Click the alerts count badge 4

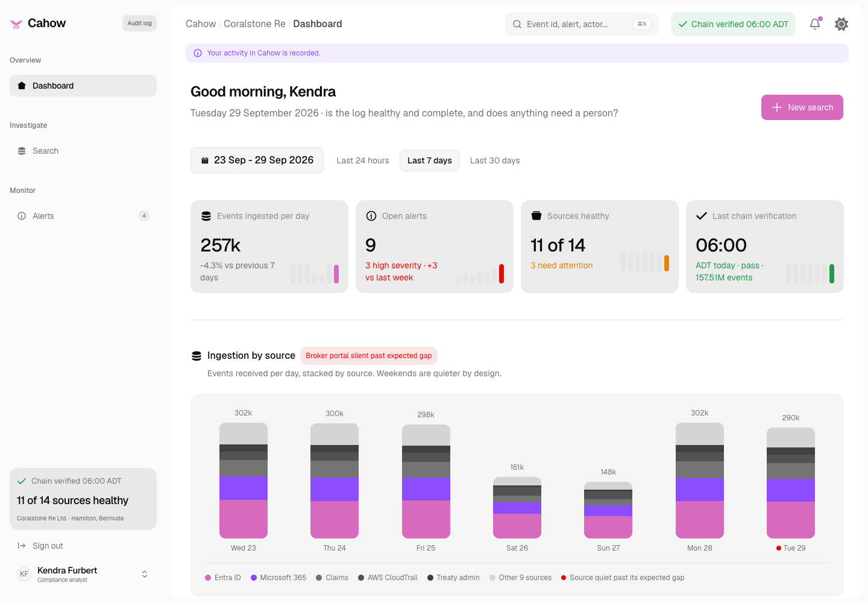tap(144, 216)
